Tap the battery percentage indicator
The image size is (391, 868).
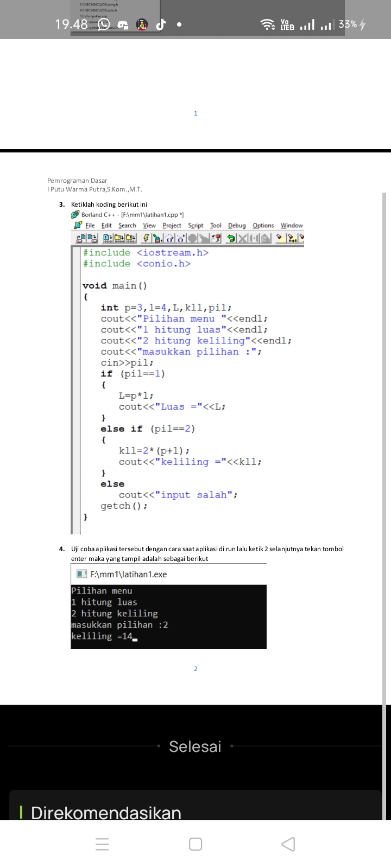[348, 24]
